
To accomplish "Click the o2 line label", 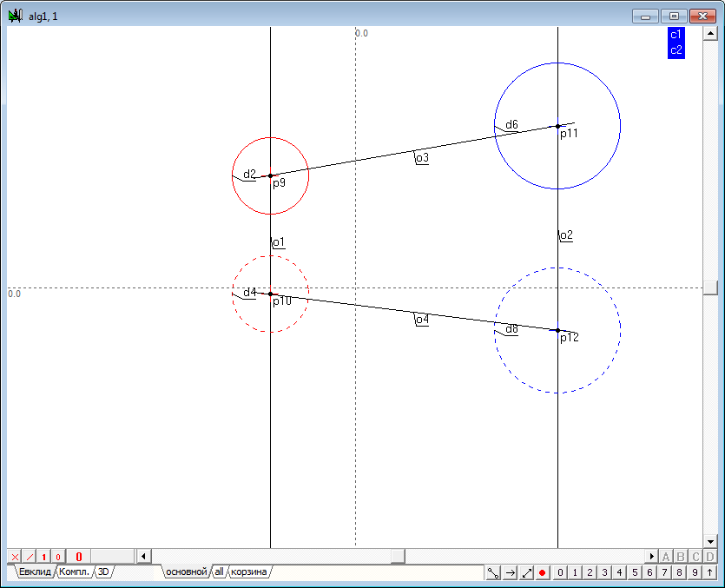I will pos(566,235).
